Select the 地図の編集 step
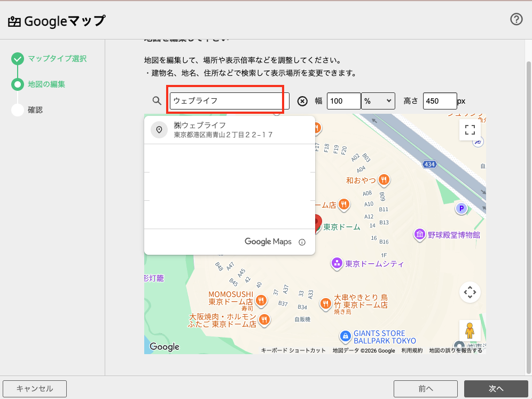This screenshot has width=532, height=399. [x=46, y=84]
